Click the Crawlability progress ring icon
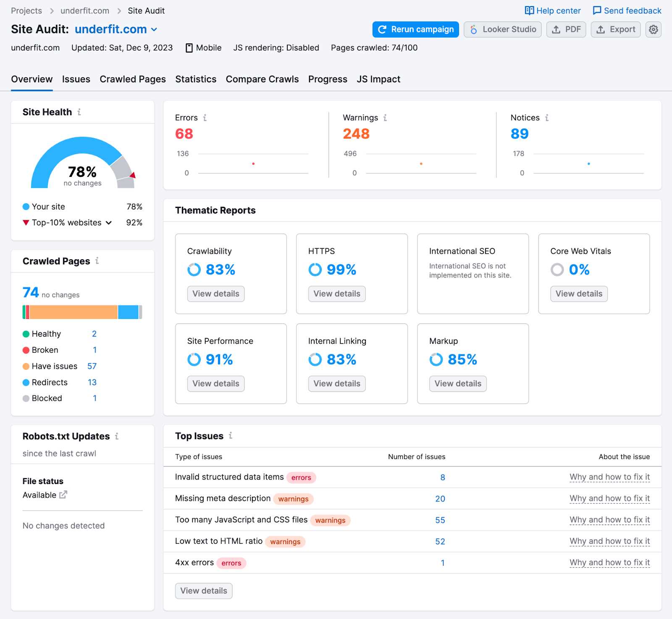This screenshot has height=619, width=672. tap(194, 269)
